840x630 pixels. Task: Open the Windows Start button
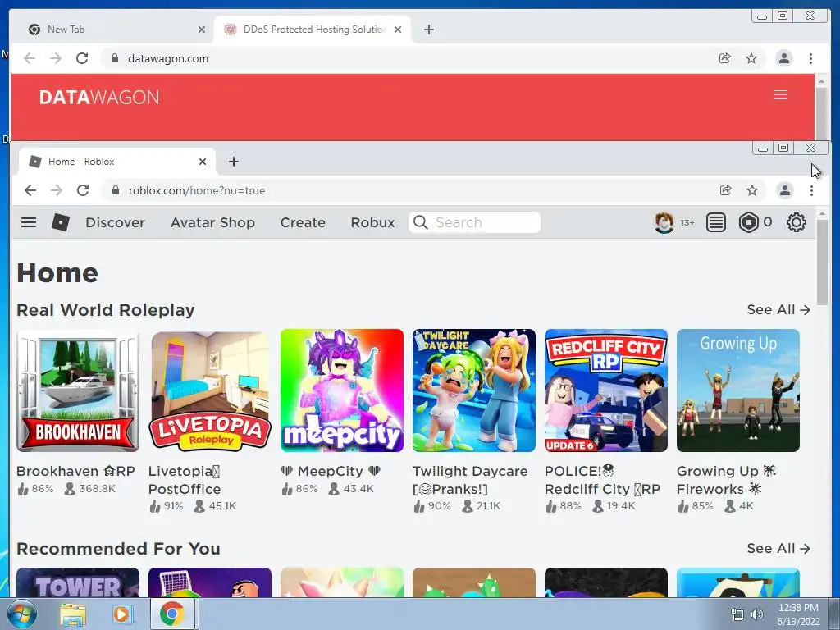22,614
